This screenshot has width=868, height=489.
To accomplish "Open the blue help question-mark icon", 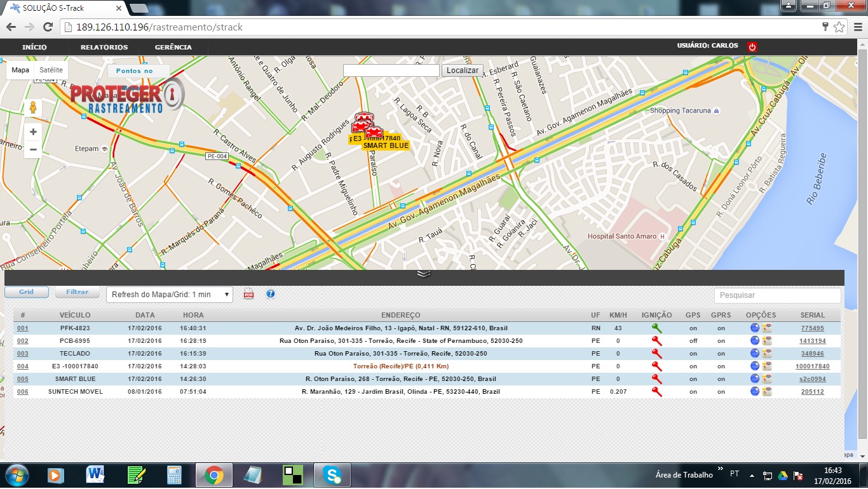I will pos(270,294).
